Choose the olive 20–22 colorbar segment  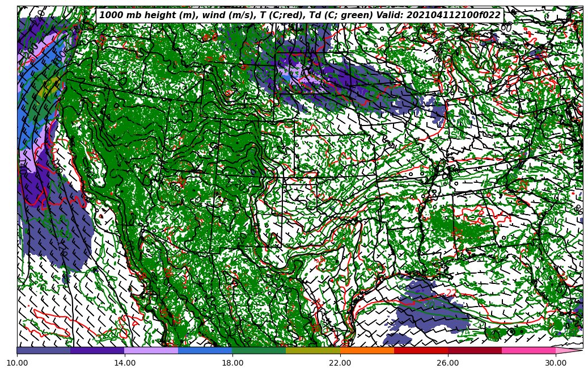coord(313,351)
